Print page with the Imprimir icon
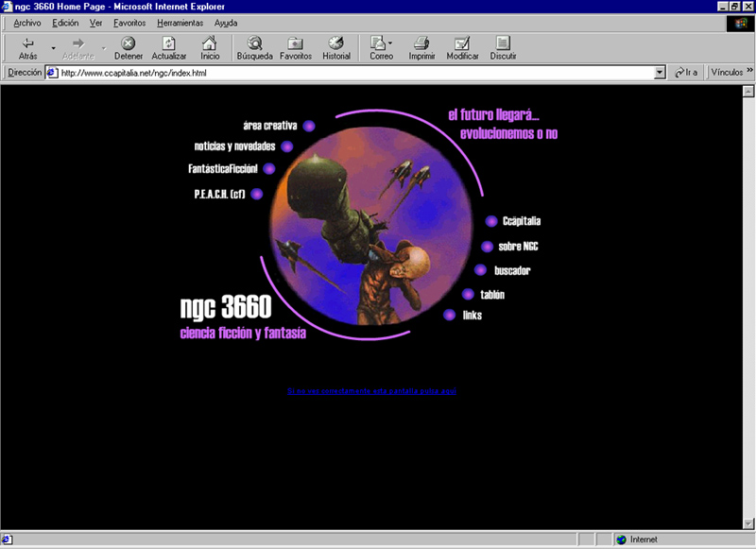The image size is (756, 549). [421, 43]
